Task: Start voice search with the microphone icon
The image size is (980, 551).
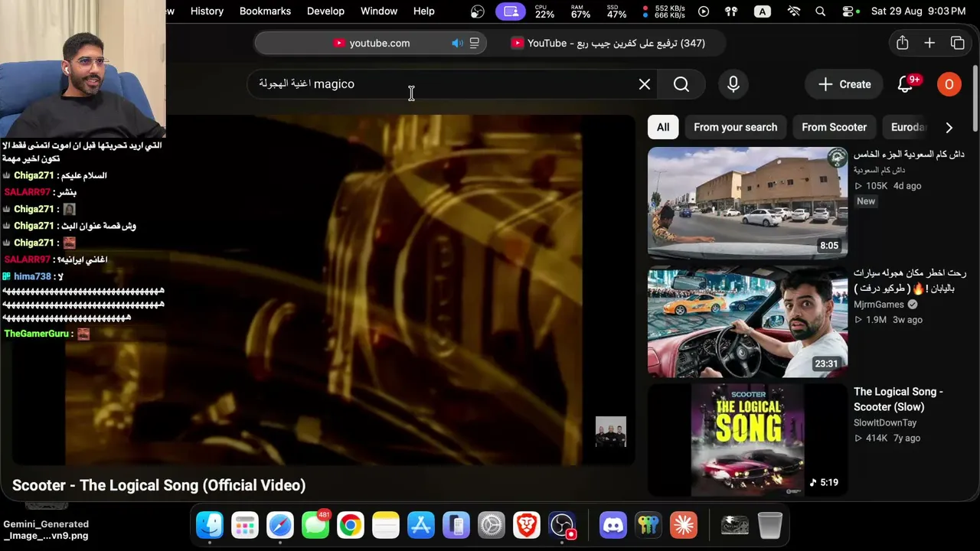Action: [x=733, y=84]
